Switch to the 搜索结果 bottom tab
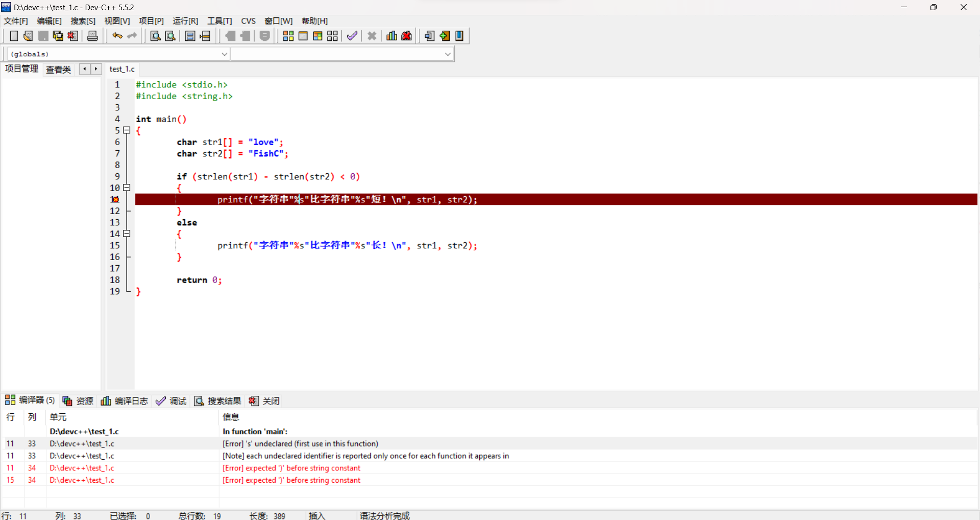This screenshot has width=980, height=520. pyautogui.click(x=217, y=401)
